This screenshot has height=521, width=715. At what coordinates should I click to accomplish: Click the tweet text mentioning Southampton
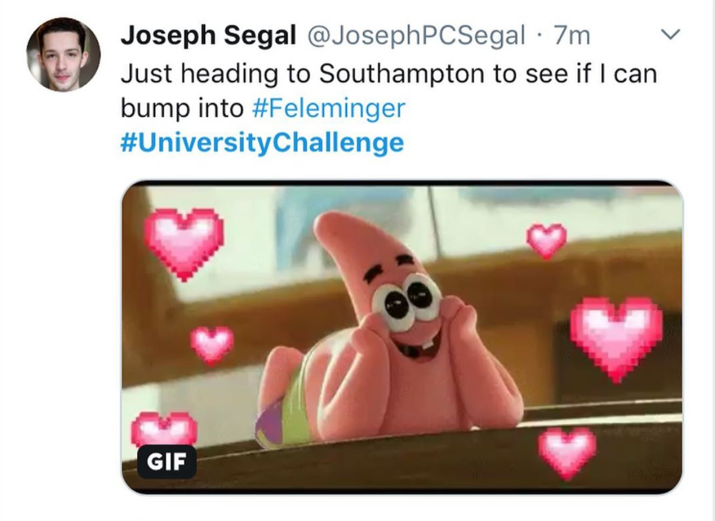pos(389,73)
